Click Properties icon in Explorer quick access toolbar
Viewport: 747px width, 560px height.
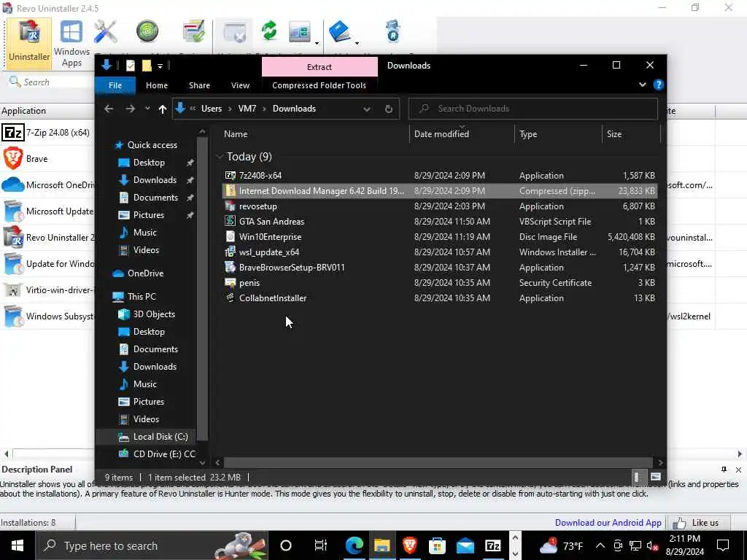(x=130, y=66)
